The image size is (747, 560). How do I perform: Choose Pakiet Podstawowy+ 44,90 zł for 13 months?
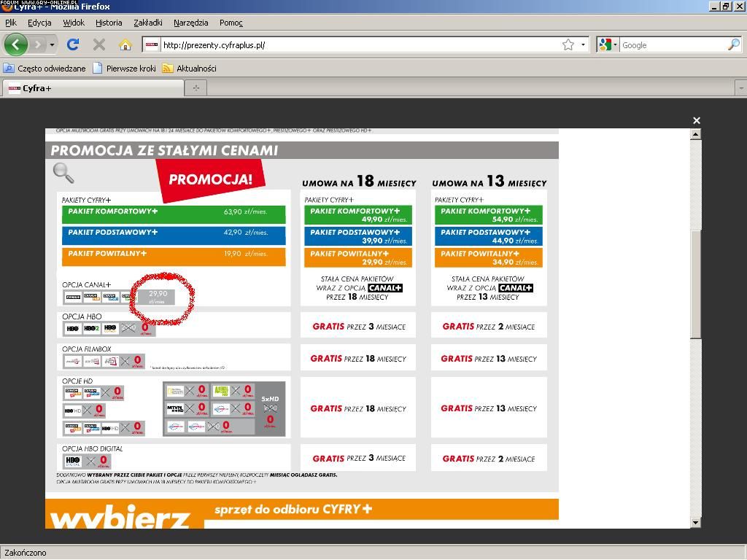[x=489, y=236]
